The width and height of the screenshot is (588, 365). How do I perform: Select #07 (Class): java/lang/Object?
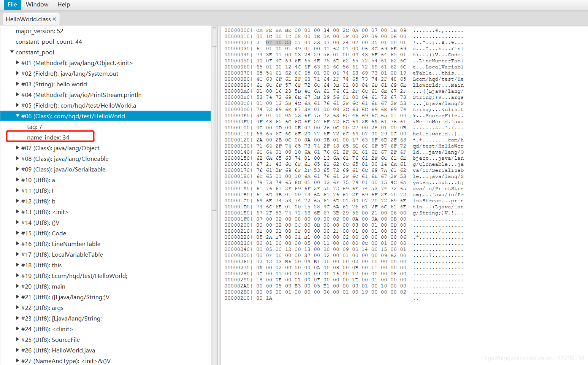pyautogui.click(x=60, y=148)
